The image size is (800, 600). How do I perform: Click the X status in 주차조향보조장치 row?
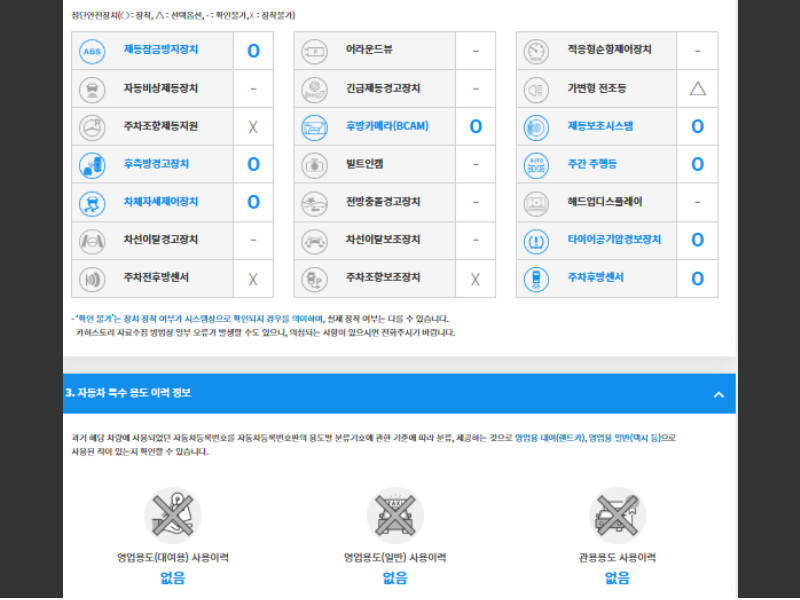(475, 279)
